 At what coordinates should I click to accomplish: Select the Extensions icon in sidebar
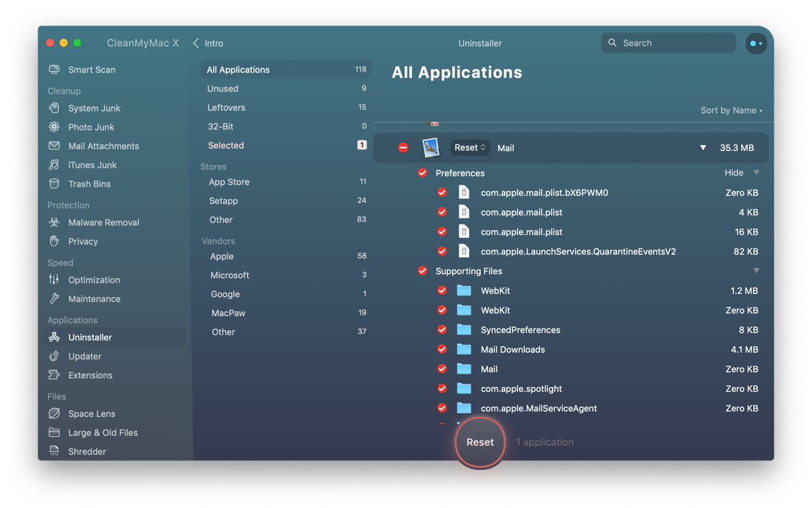(x=54, y=375)
